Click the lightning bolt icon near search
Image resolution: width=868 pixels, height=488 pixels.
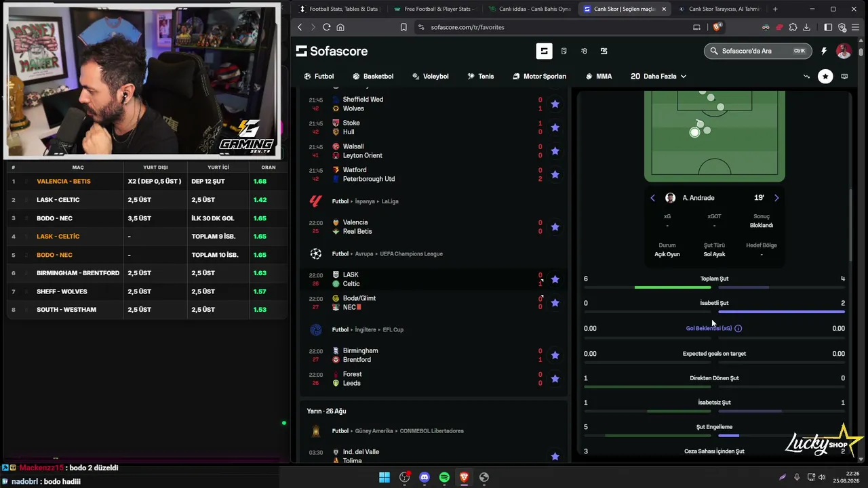tap(824, 51)
